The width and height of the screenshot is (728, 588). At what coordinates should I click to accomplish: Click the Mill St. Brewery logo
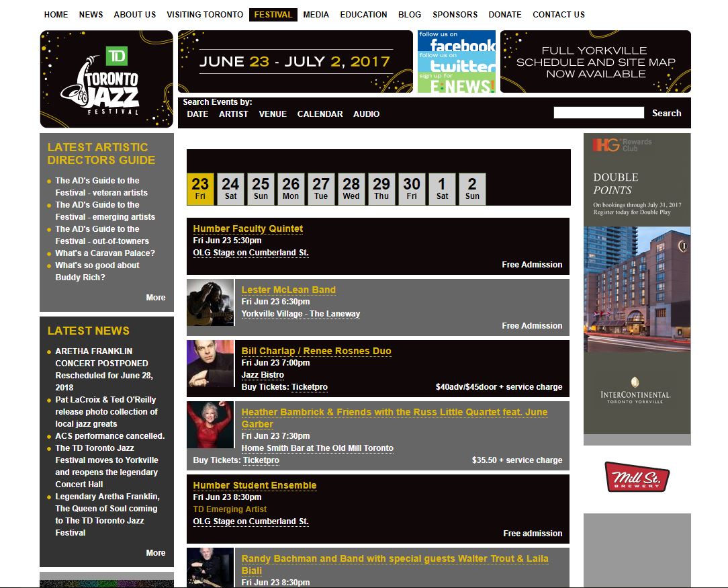coord(637,477)
